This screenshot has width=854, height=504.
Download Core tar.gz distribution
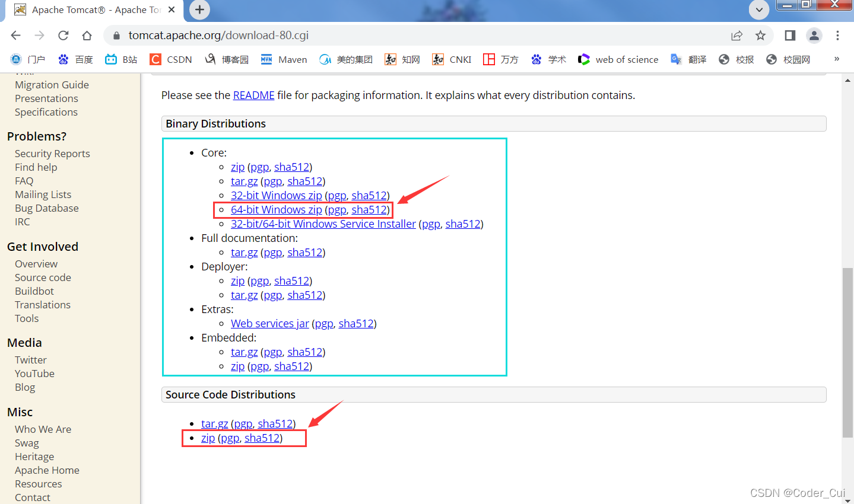click(244, 181)
